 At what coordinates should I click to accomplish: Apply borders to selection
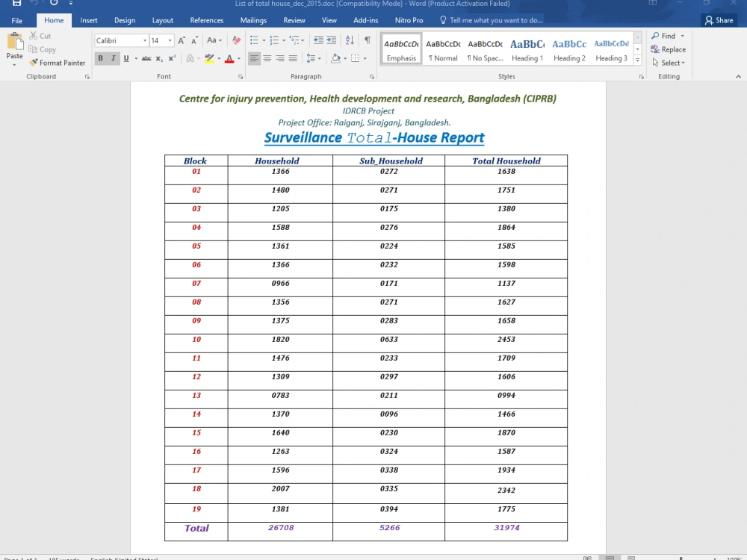point(356,58)
